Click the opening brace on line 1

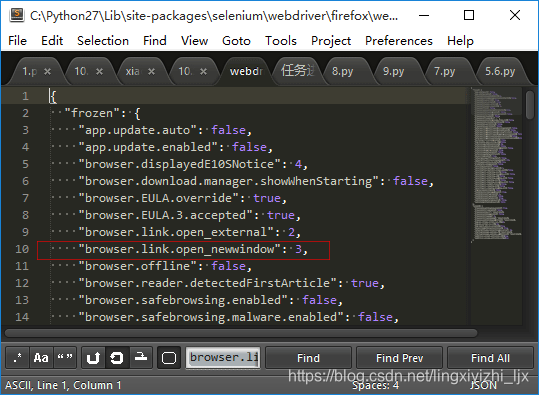click(x=53, y=96)
